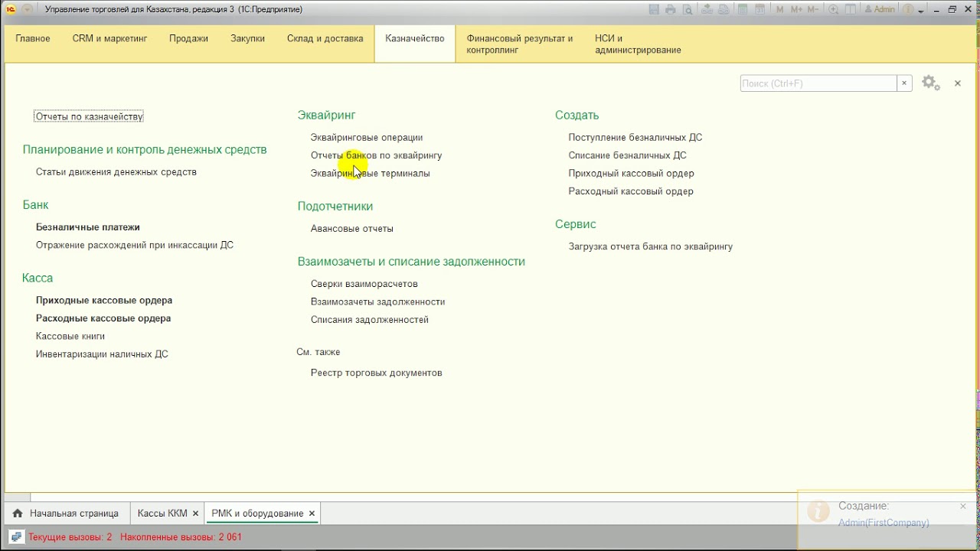
Task: Expand the dropdown arrow next to info icon
Action: (921, 11)
